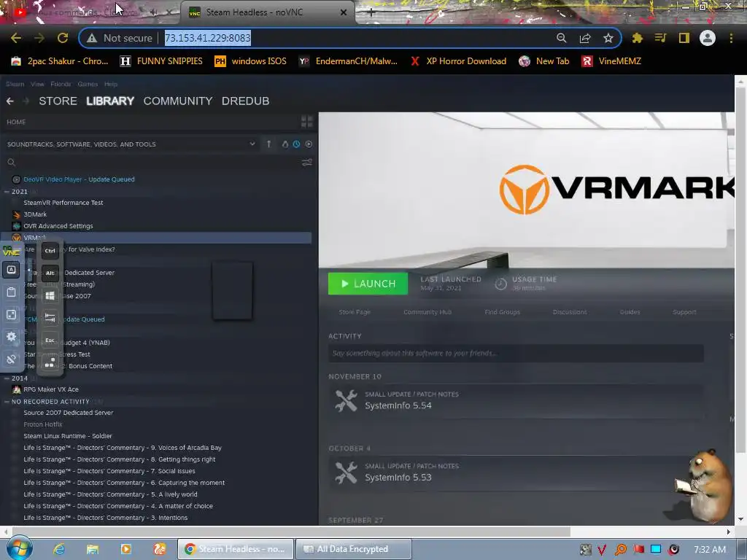Open the View menu
Screen dimensions: 747x560
(37, 84)
